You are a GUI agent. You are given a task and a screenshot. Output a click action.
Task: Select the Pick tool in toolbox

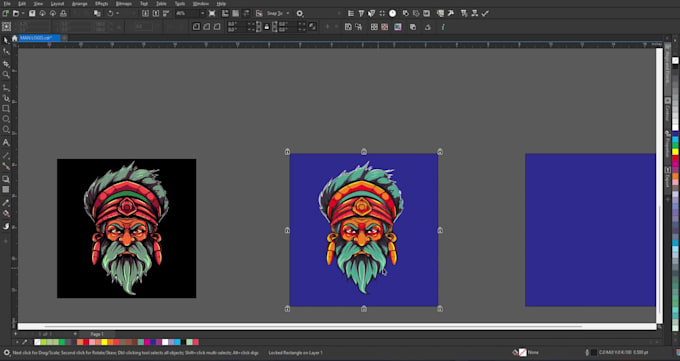click(6, 40)
